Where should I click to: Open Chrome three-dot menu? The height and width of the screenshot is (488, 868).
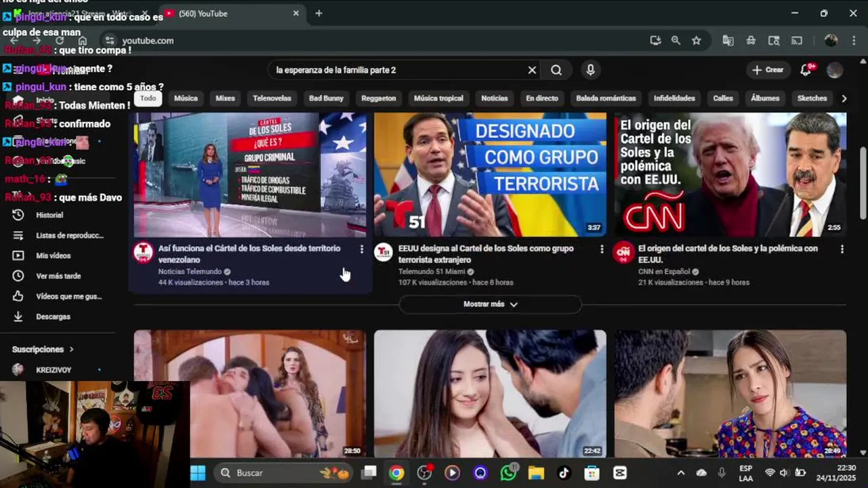pos(853,41)
